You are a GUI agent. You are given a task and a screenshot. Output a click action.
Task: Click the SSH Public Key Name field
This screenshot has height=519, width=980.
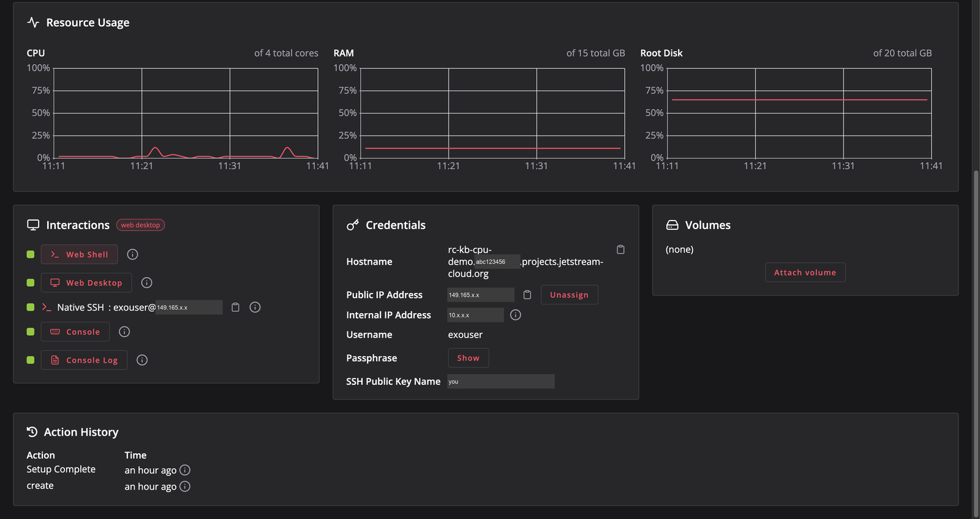point(500,381)
